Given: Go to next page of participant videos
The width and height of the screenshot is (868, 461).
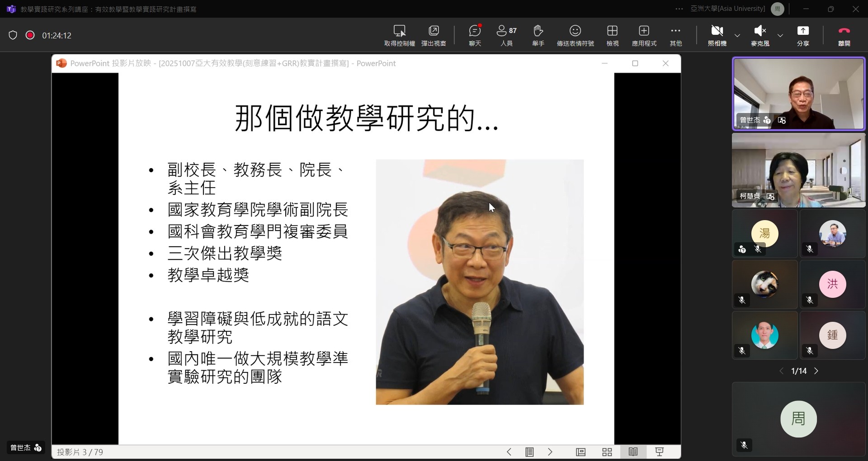Looking at the screenshot, I should [816, 371].
